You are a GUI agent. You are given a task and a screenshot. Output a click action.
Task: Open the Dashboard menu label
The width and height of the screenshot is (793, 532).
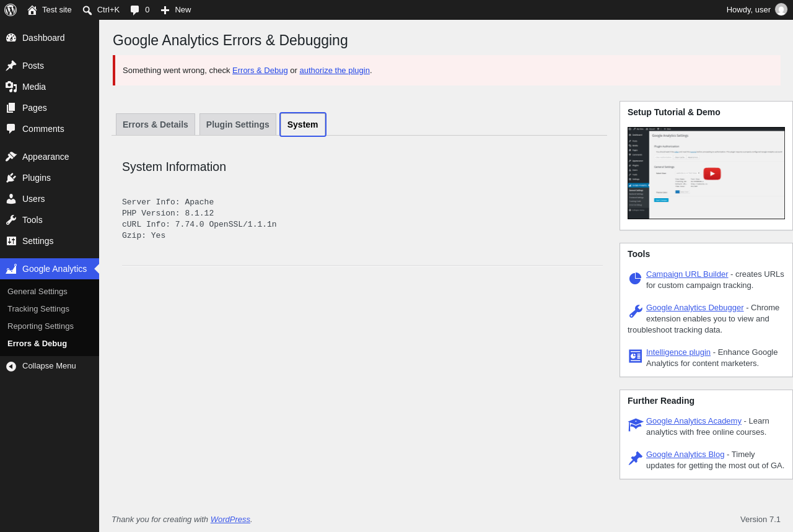[x=43, y=38]
